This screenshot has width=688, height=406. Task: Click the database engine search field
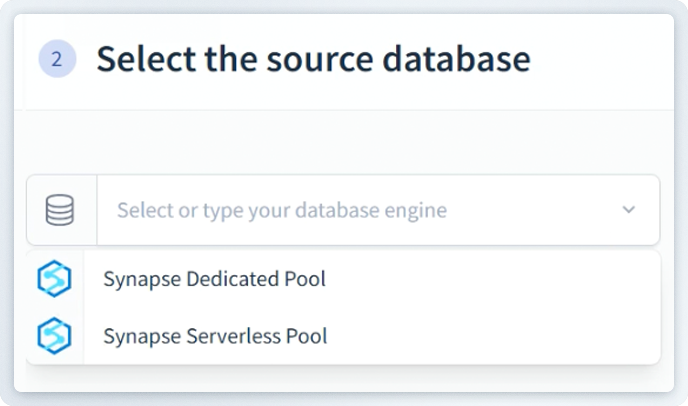pyautogui.click(x=350, y=210)
